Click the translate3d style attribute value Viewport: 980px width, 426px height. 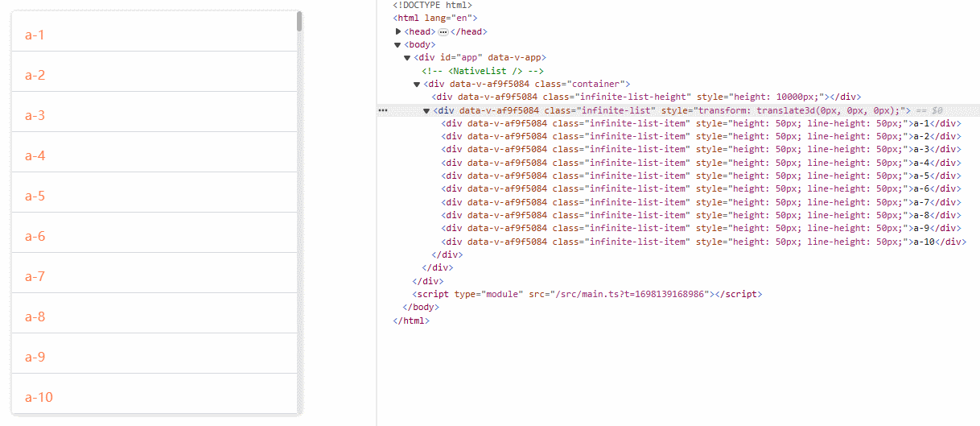click(799, 110)
